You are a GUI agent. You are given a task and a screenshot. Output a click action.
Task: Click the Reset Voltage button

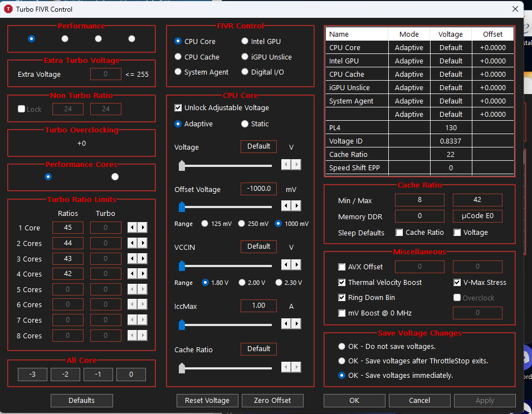pyautogui.click(x=207, y=401)
